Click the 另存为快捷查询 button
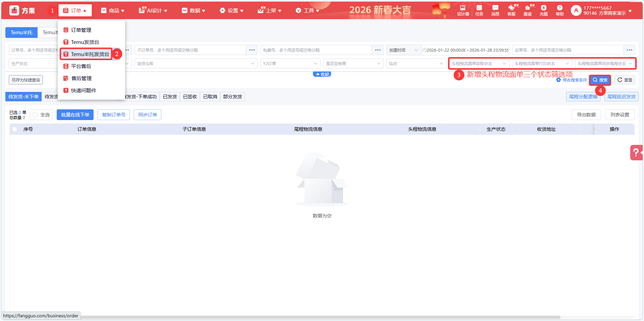 pyautogui.click(x=26, y=80)
